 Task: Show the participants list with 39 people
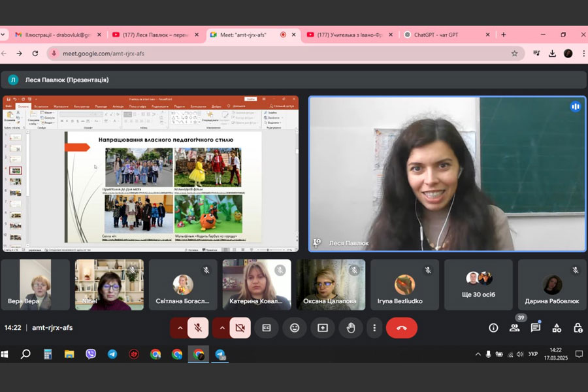click(x=515, y=328)
